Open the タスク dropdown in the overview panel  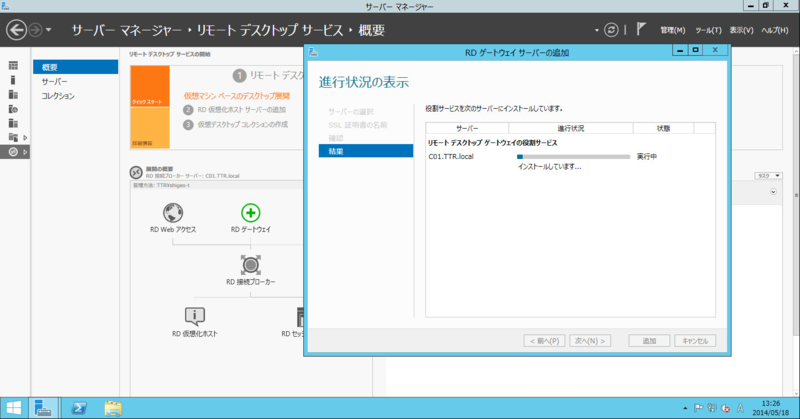(x=768, y=176)
